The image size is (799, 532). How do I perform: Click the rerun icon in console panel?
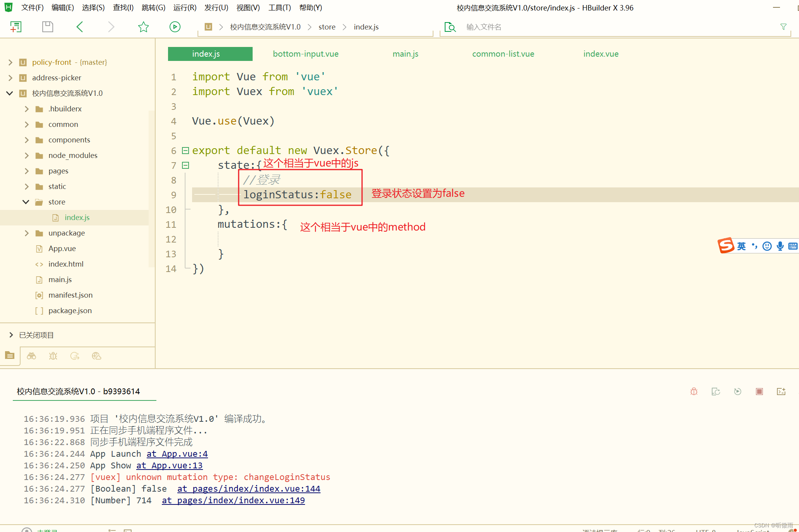tap(738, 392)
